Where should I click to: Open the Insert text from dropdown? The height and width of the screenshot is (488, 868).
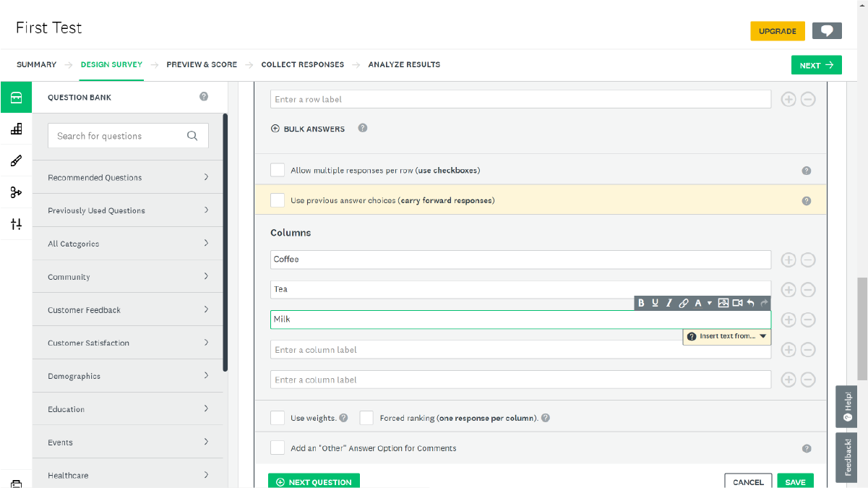coord(727,336)
